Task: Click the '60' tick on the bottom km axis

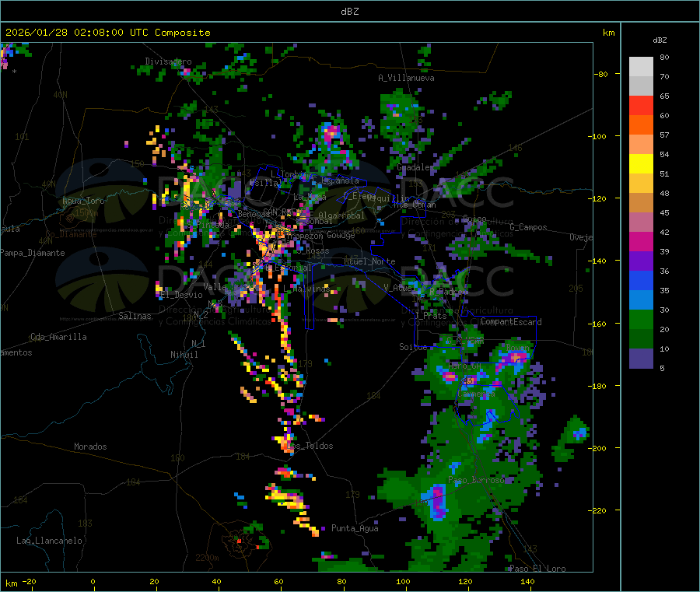Action: click(278, 581)
